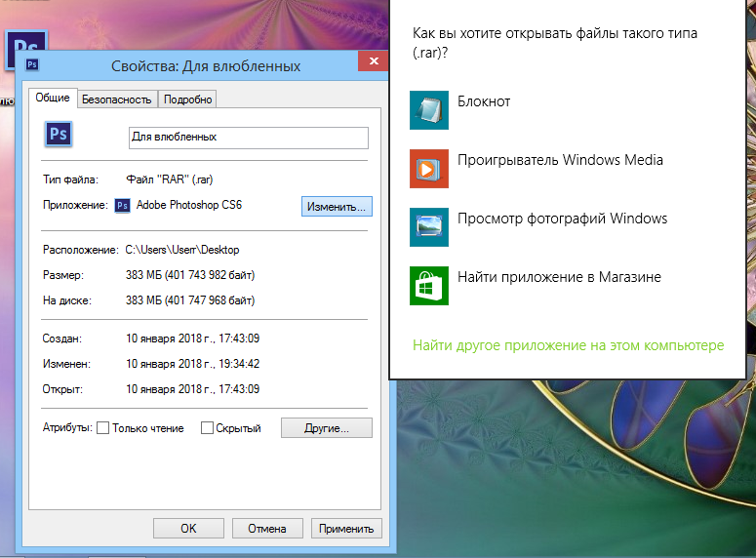Click the Windows Media Player icon
This screenshot has width=756, height=558.
(x=428, y=169)
